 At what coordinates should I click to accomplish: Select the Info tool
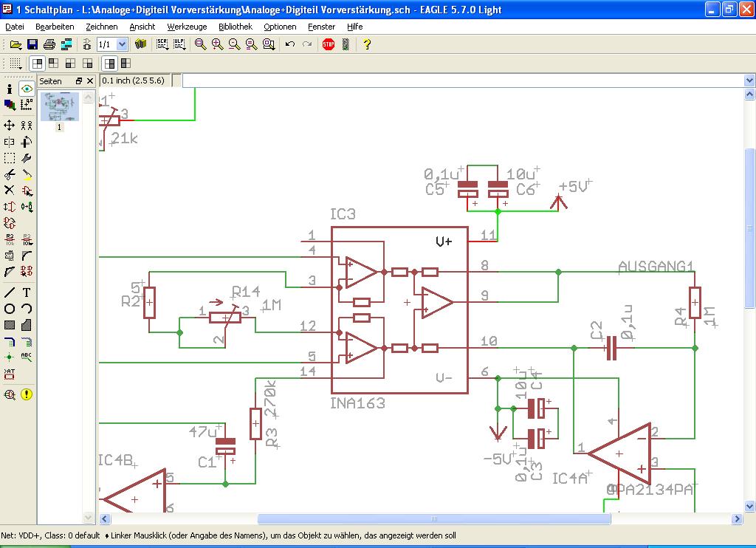pyautogui.click(x=9, y=89)
